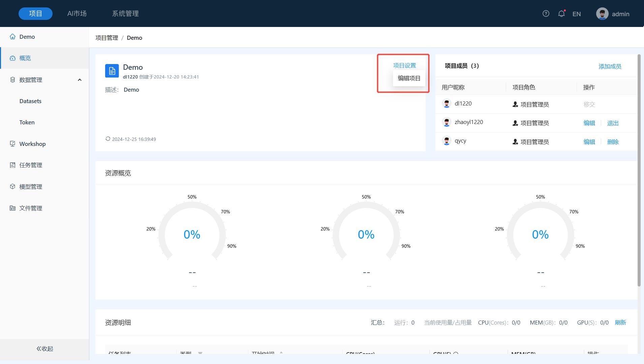
Task: Select 编辑项目 from the dropdown menu
Action: [409, 78]
